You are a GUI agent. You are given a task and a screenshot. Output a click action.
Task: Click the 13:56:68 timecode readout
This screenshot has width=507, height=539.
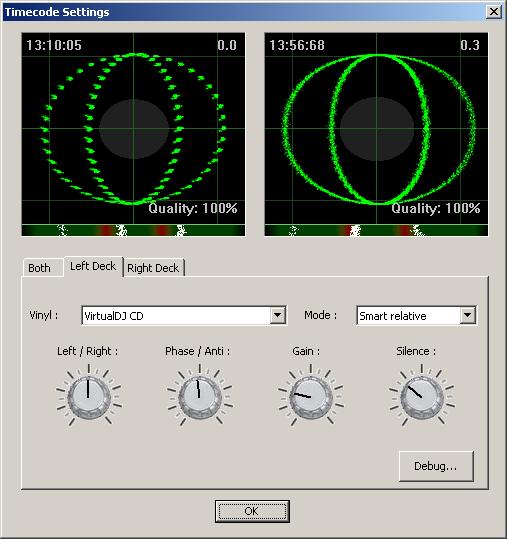(x=297, y=45)
